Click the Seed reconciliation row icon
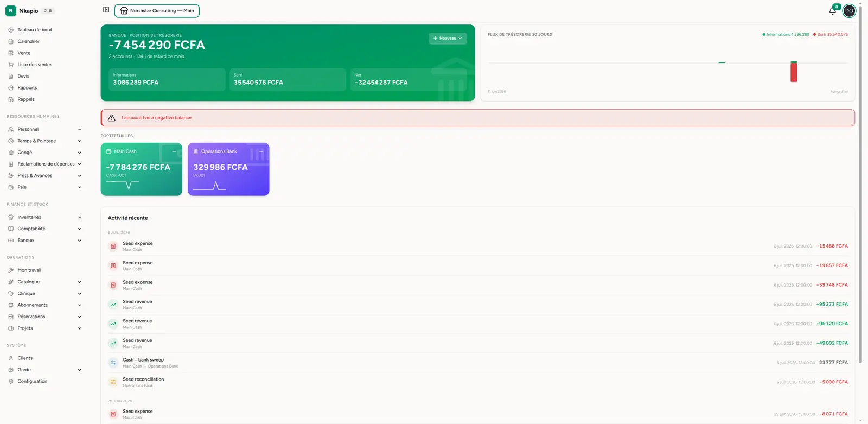 click(113, 382)
